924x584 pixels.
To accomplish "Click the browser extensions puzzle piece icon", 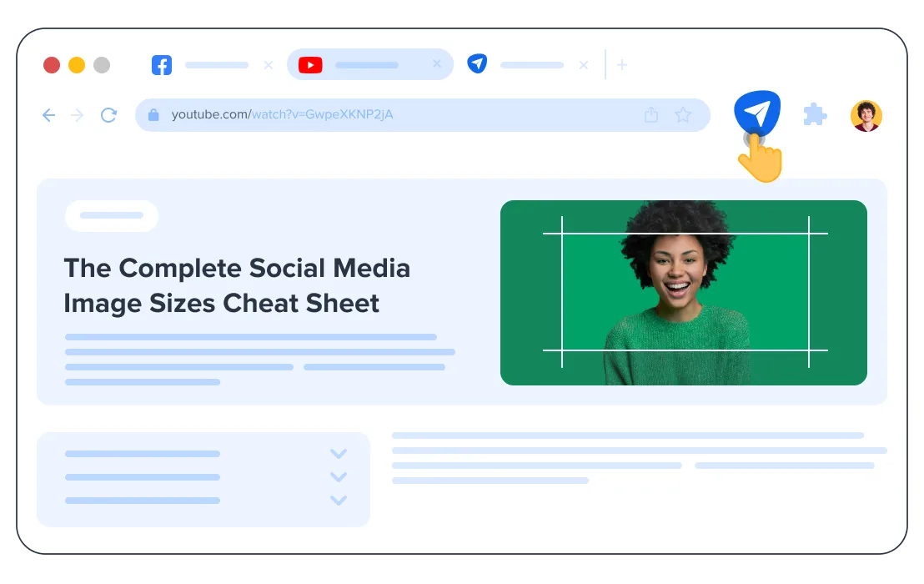I will 815,113.
